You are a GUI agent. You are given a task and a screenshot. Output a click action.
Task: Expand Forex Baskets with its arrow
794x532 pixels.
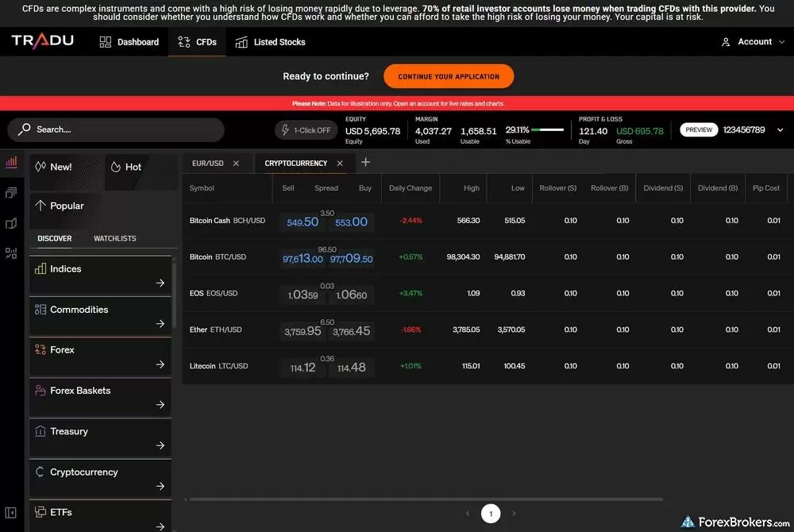click(160, 404)
